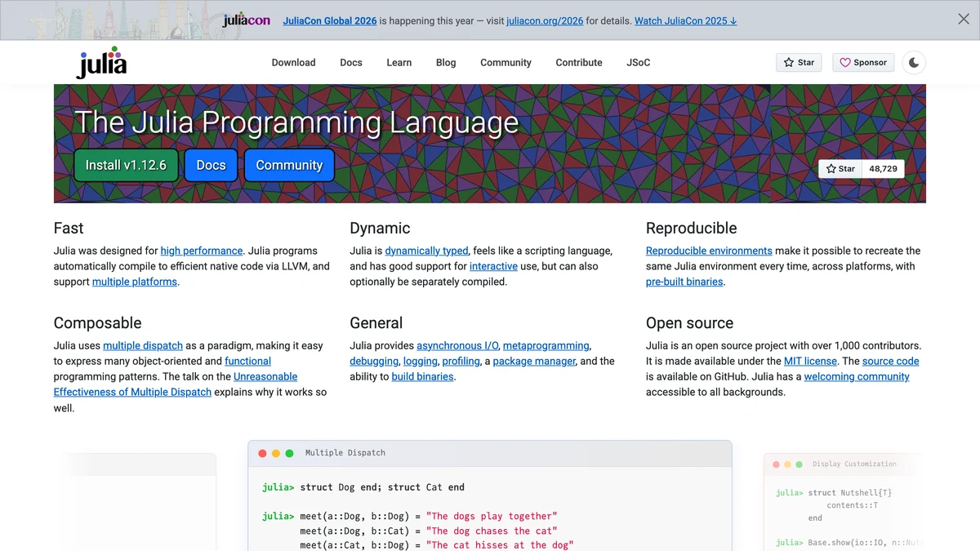This screenshot has height=551, width=980.
Task: Open the Reproducible environments link
Action: point(709,251)
